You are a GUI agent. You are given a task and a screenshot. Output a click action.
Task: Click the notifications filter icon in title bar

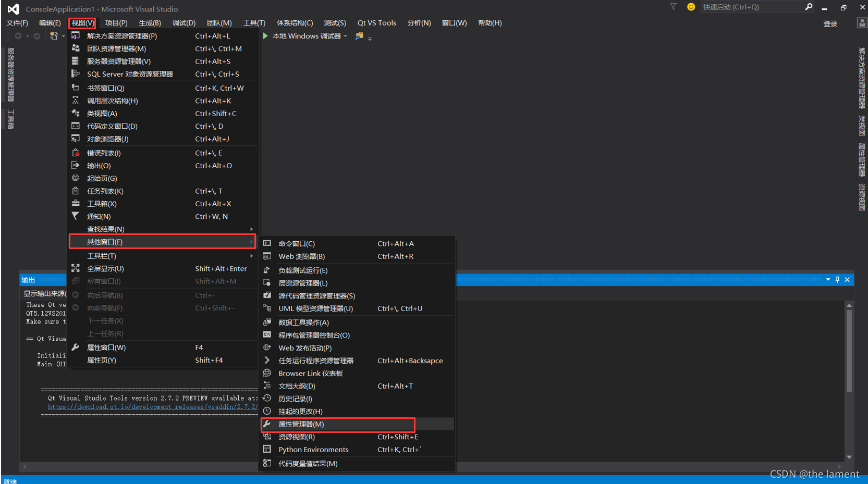click(x=674, y=7)
